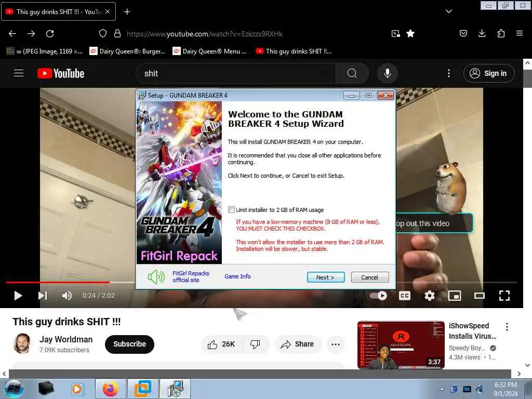Go forward in browser
Screen dimensions: 532x399
coord(31,34)
